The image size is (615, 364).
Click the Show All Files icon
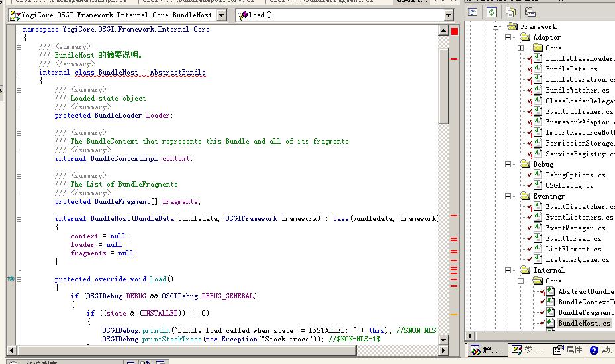tap(511, 12)
